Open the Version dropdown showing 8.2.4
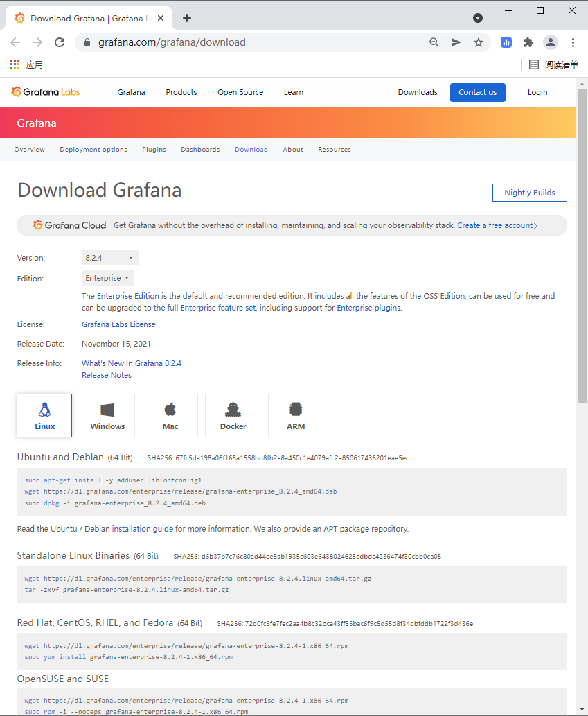Image resolution: width=588 pixels, height=716 pixels. pos(109,257)
